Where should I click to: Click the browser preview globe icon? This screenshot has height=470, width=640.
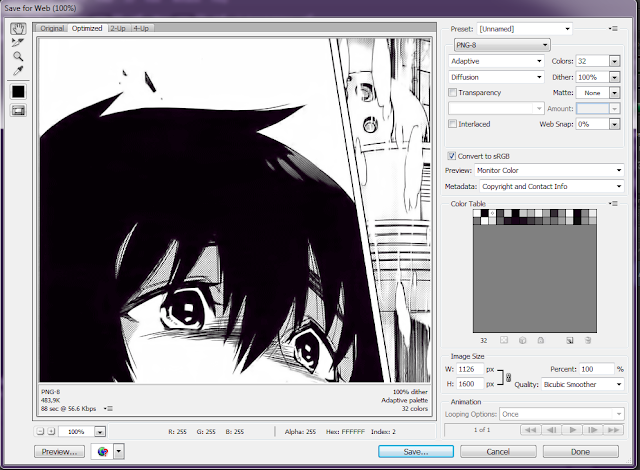pyautogui.click(x=102, y=452)
